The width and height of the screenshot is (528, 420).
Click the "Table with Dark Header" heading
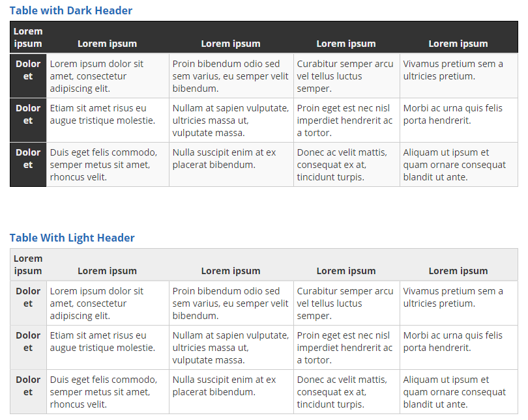tap(70, 10)
